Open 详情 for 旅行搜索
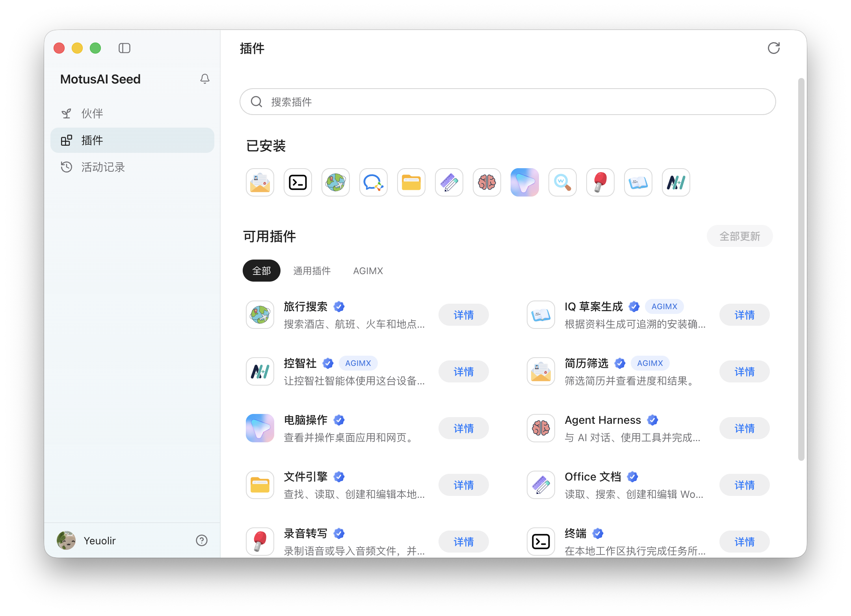The height and width of the screenshot is (616, 851). [464, 315]
